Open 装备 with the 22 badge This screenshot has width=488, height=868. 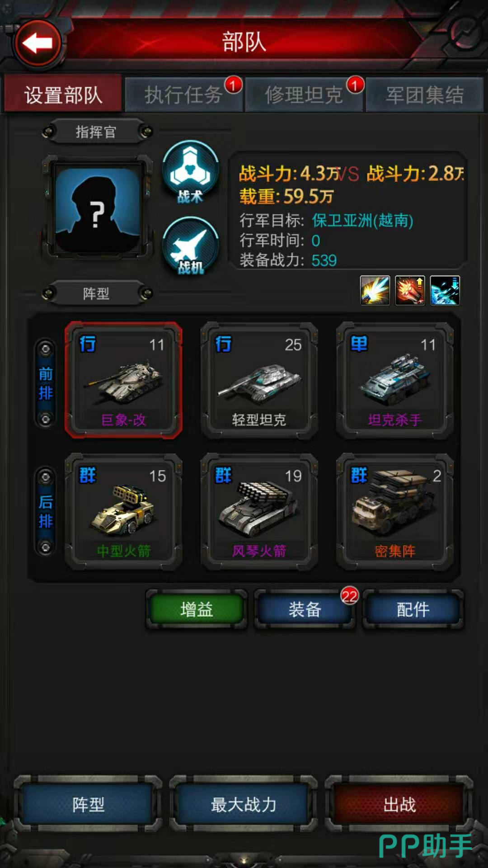pyautogui.click(x=305, y=609)
